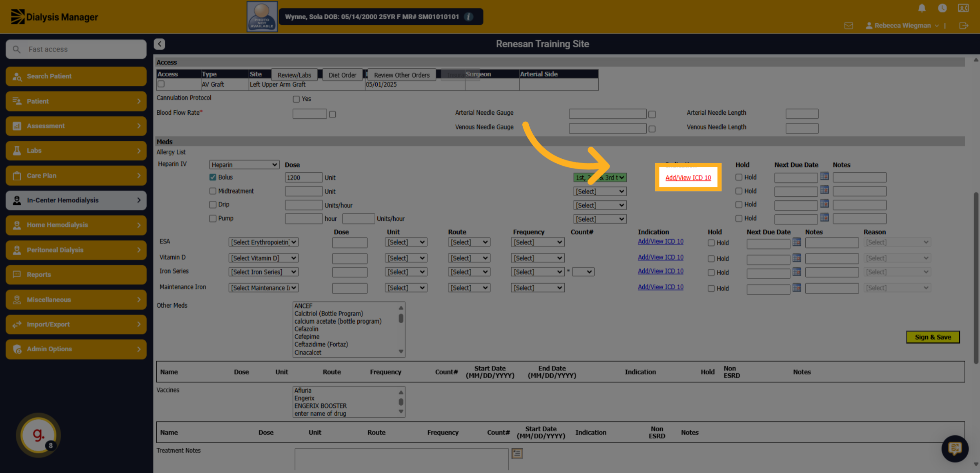Expand the Assessment sidebar menu
The height and width of the screenshot is (473, 980).
pos(76,126)
